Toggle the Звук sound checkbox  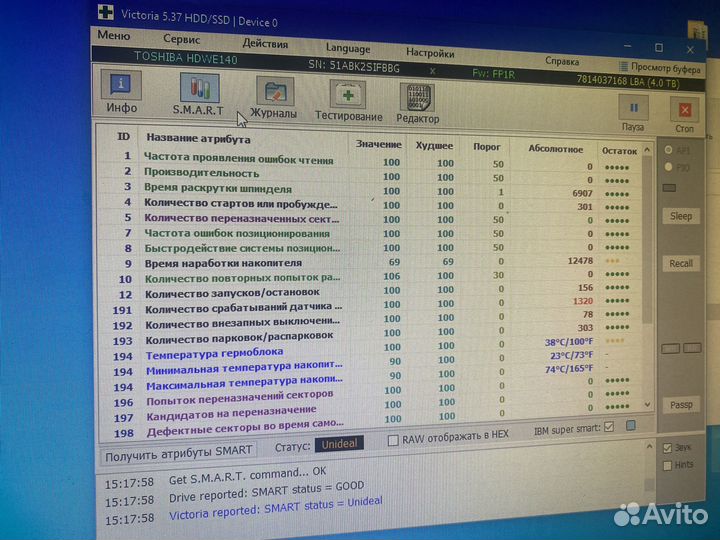click(668, 448)
